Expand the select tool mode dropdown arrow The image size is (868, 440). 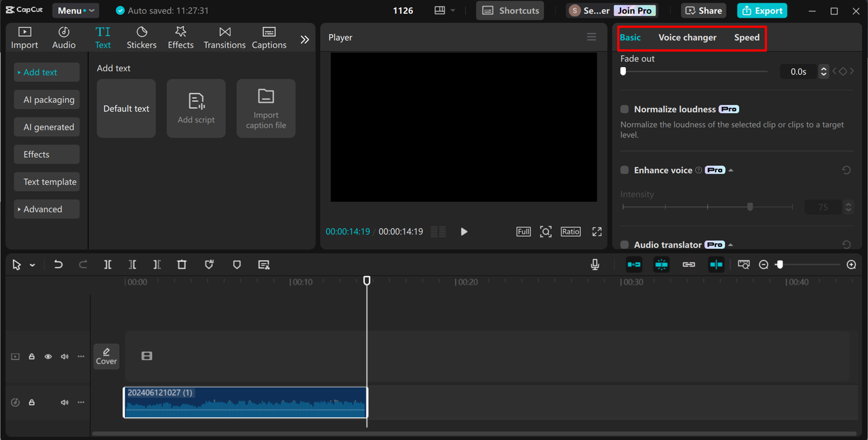point(33,265)
